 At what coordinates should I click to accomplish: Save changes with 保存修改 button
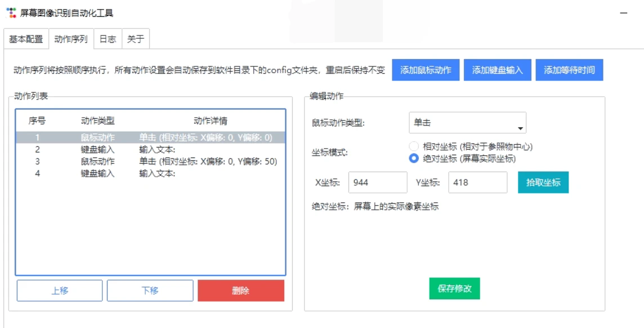pos(454,289)
